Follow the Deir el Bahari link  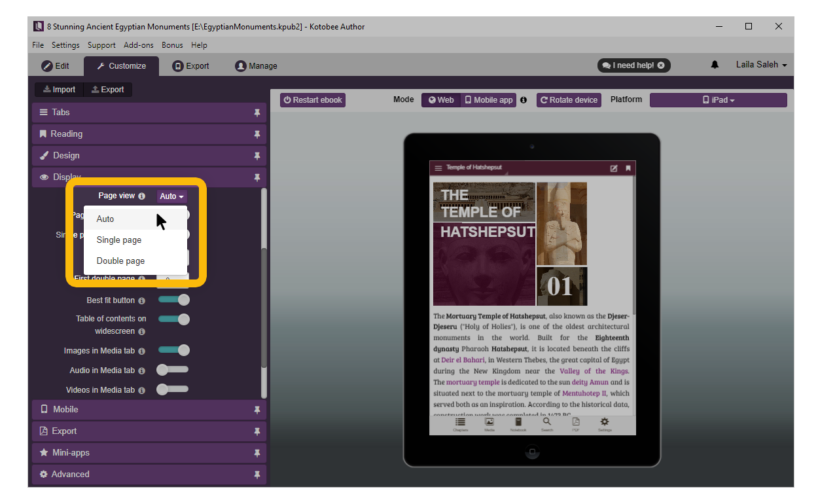463,360
